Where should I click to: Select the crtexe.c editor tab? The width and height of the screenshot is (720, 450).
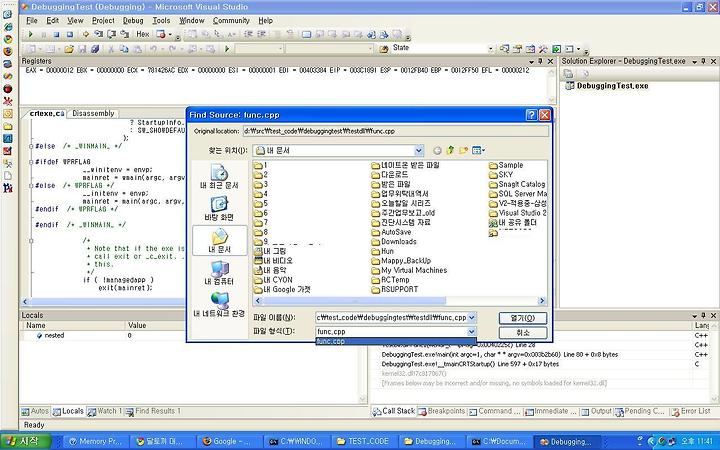coord(47,113)
